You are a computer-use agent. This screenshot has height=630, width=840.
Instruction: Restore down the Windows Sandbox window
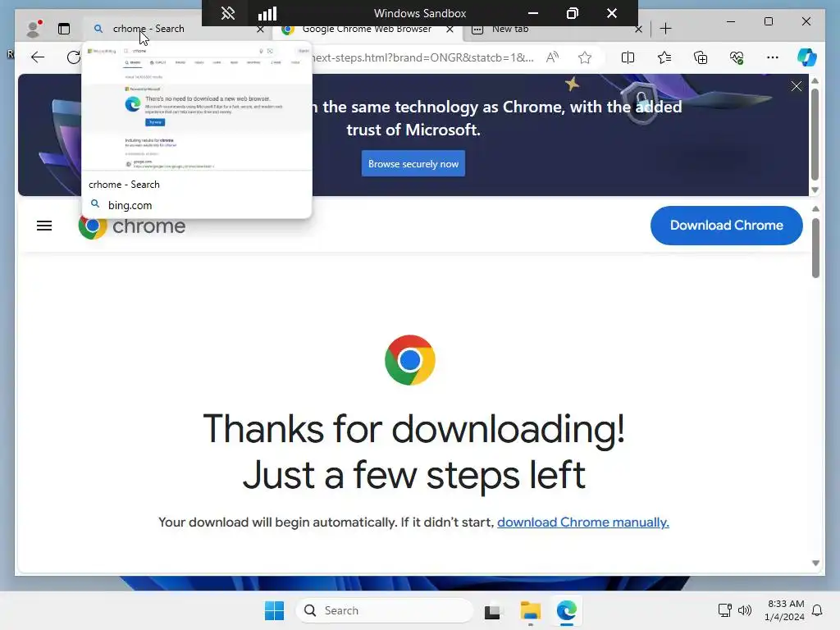pyautogui.click(x=572, y=13)
